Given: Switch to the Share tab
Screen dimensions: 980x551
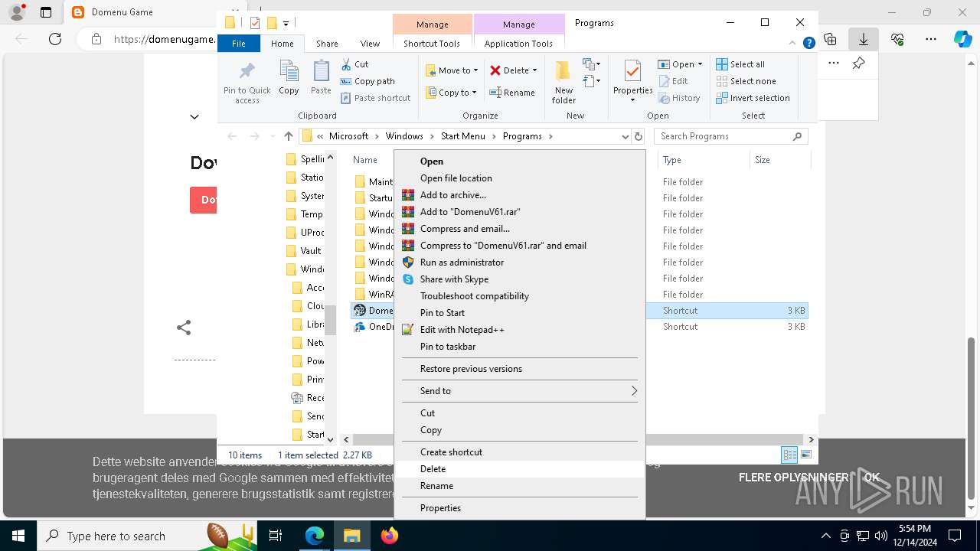Looking at the screenshot, I should (327, 44).
